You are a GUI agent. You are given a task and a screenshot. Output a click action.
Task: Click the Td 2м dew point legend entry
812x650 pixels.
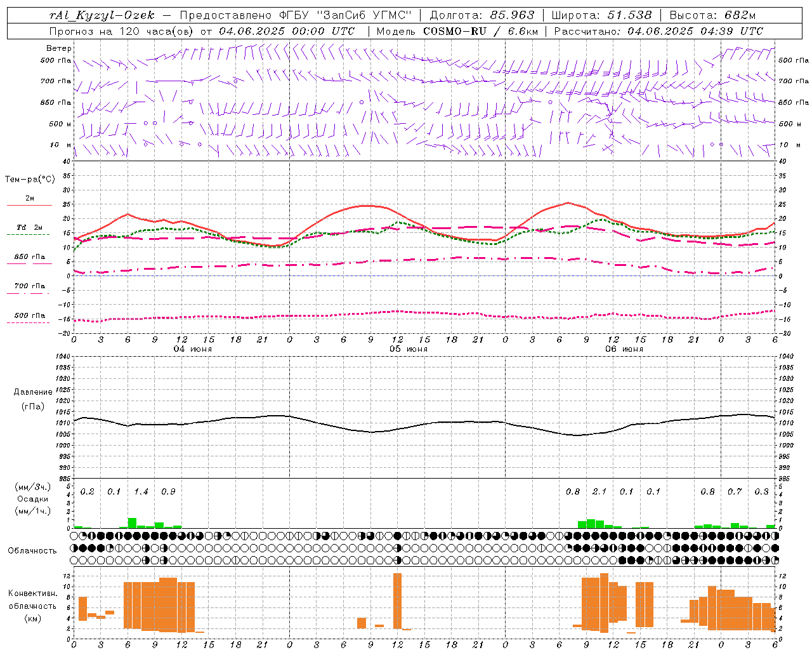pos(29,227)
